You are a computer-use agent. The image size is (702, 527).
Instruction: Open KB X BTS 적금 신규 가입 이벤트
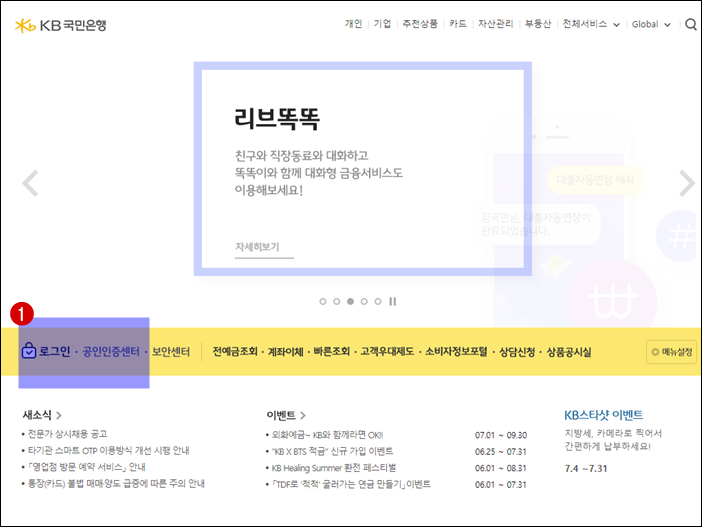click(332, 451)
